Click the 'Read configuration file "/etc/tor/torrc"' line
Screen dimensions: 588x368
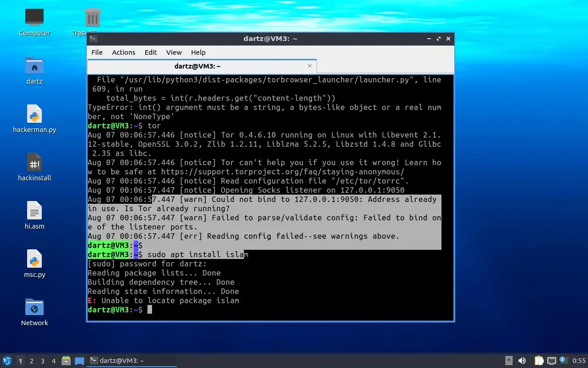[249, 181]
